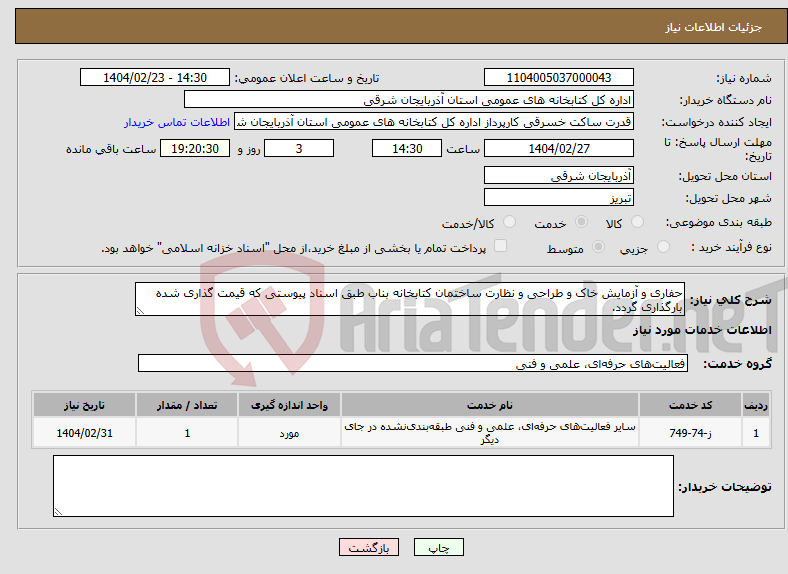Click the اطلاعات خدمات مورد نیاز section heading
The width and height of the screenshot is (788, 574).
click(702, 330)
